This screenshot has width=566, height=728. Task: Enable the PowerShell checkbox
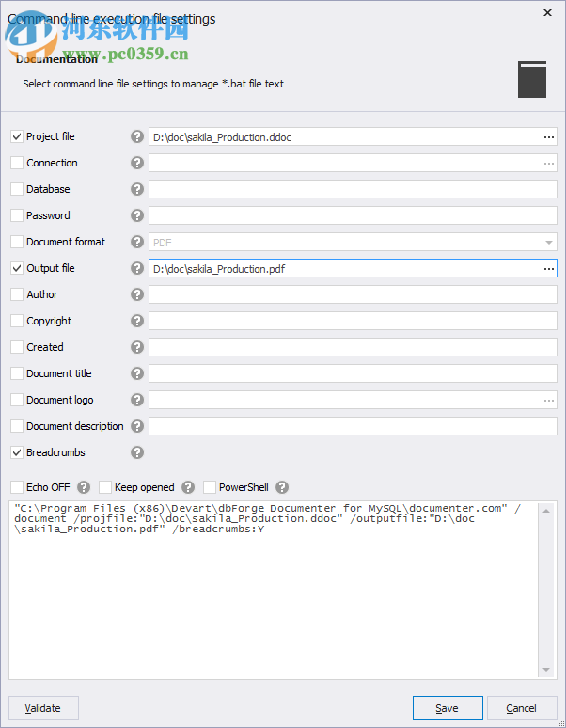point(210,487)
